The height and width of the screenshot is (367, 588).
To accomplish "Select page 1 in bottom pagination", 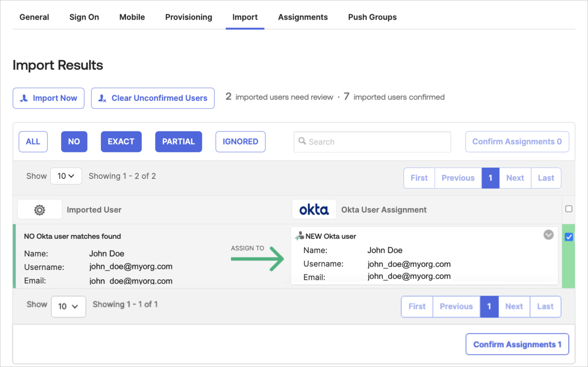I will coord(489,306).
